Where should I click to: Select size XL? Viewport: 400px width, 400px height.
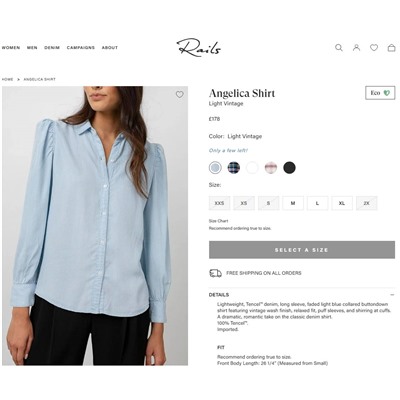[x=342, y=203]
